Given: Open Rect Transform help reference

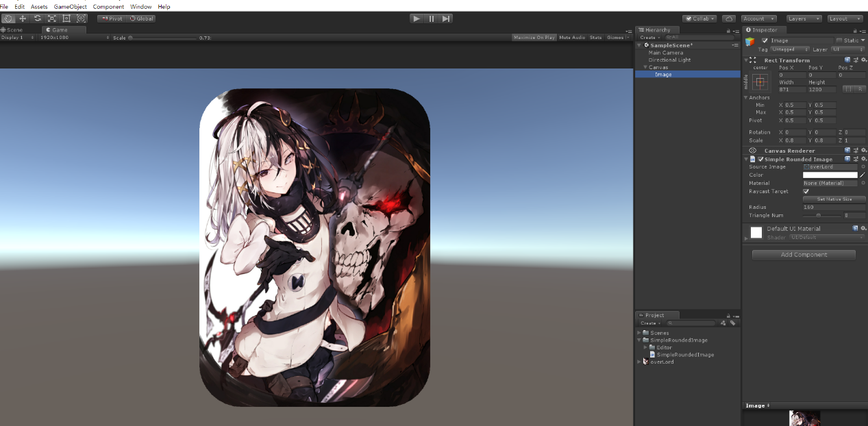Looking at the screenshot, I should (x=847, y=60).
